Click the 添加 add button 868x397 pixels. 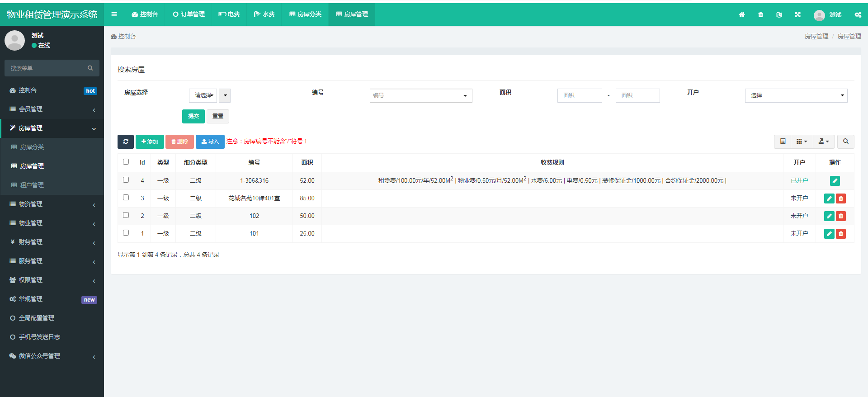(150, 142)
